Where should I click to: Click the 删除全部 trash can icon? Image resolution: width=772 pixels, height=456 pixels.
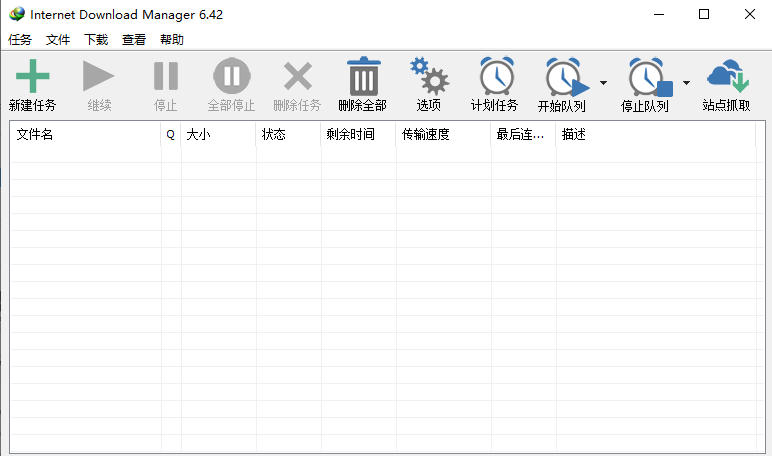pos(364,76)
